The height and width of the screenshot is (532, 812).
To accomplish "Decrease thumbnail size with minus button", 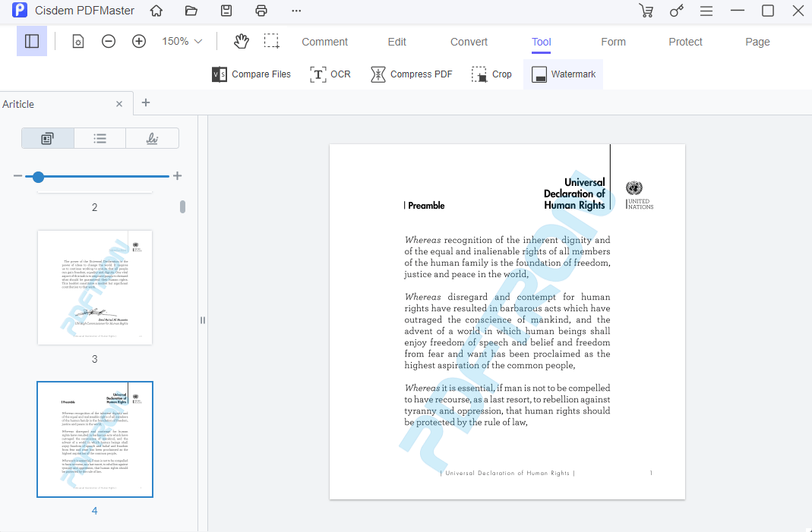I will [x=17, y=176].
